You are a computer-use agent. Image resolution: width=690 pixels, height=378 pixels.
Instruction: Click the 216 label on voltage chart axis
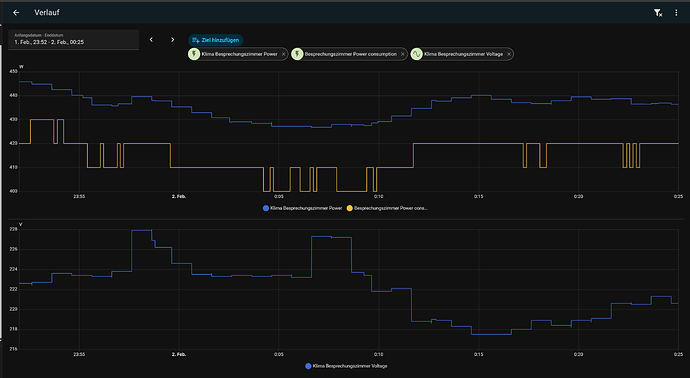pyautogui.click(x=13, y=349)
